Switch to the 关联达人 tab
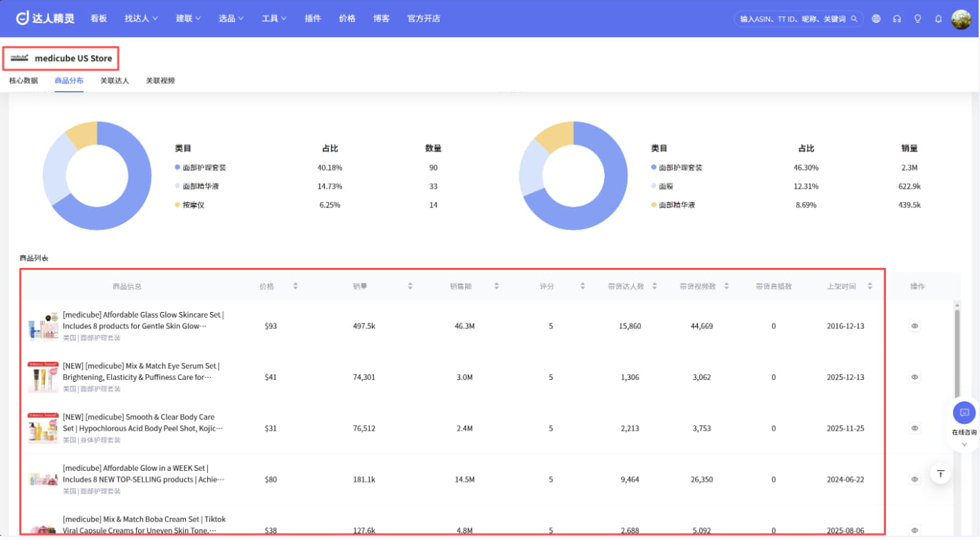Screen dimensions: 980x540 (x=115, y=81)
